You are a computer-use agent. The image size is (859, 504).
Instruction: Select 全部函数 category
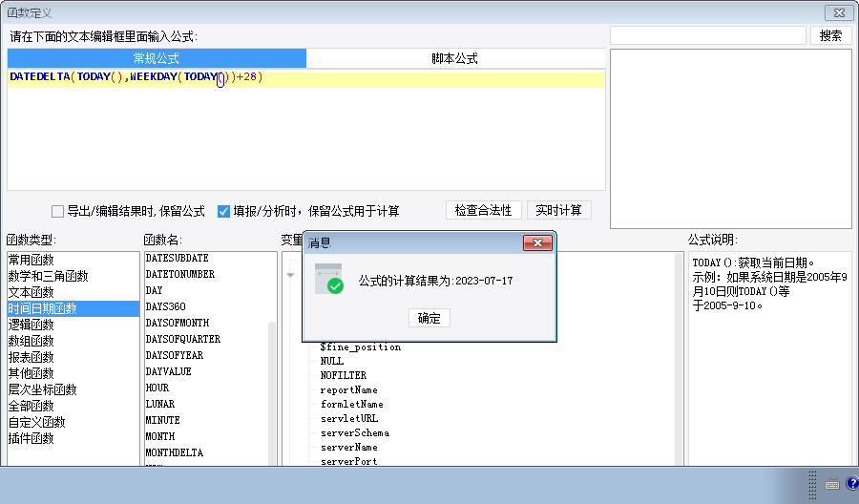73,406
